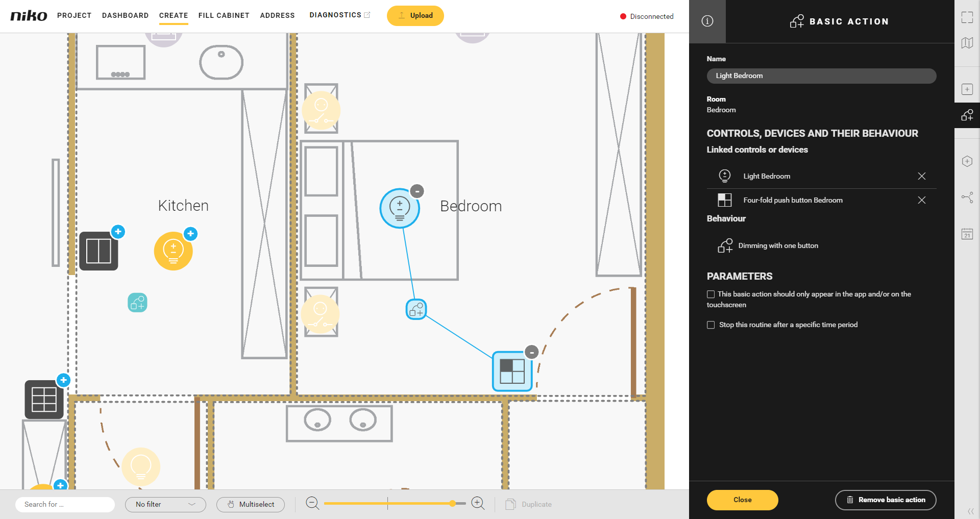980x519 pixels.
Task: Zoom in with the plus magnifier
Action: 478,504
